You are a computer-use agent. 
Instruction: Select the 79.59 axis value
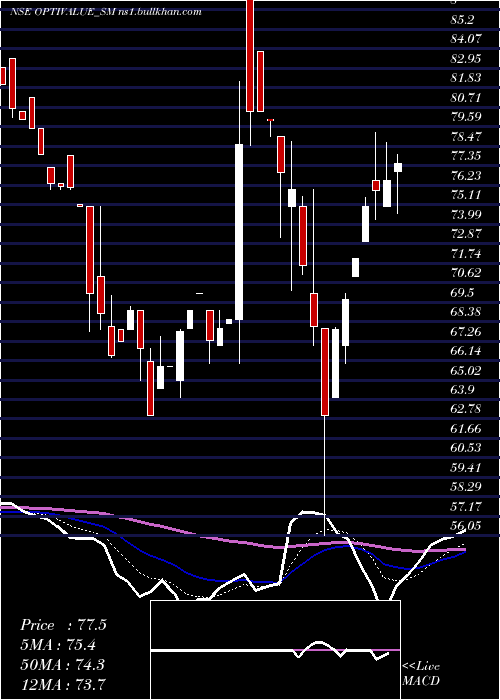pyautogui.click(x=466, y=117)
